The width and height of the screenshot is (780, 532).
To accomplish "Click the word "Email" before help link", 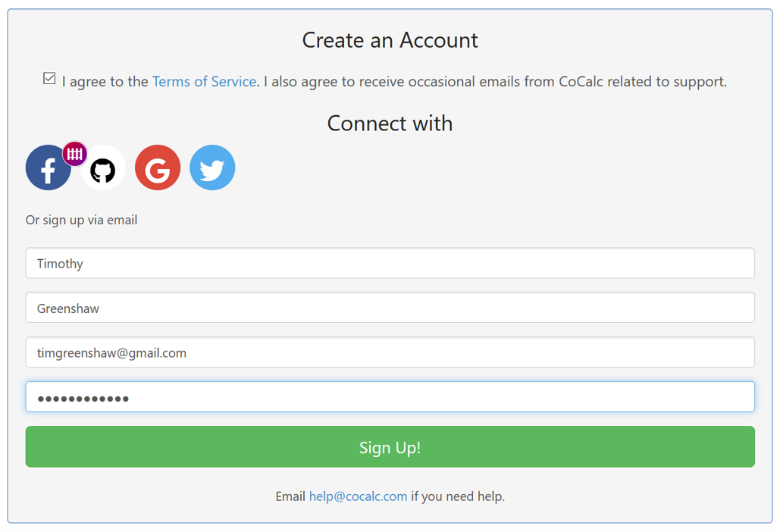I will [290, 496].
